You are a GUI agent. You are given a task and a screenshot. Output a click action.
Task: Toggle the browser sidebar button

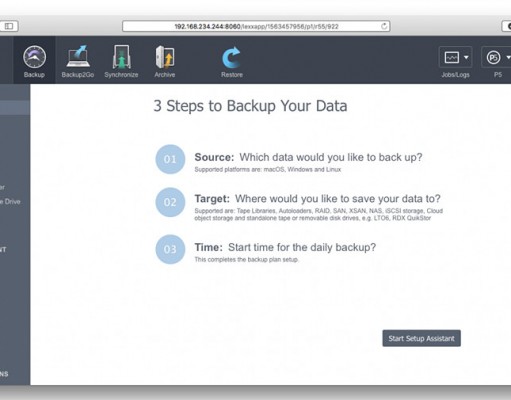pyautogui.click(x=9, y=26)
